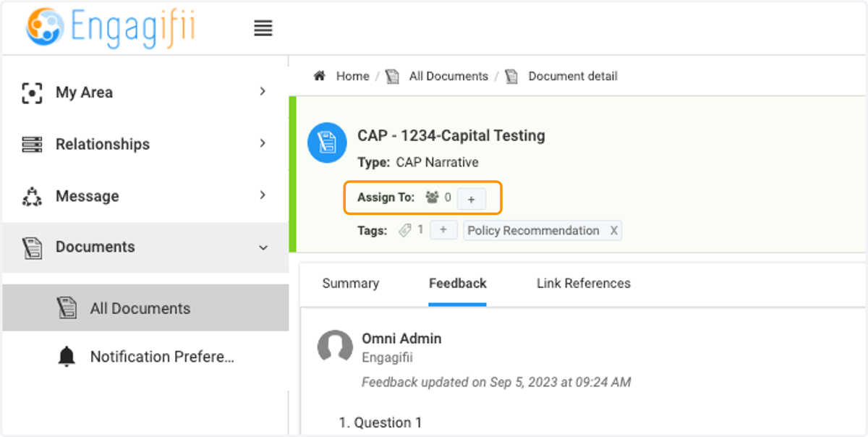Screen dimensions: 868x437
Task: Toggle the hamburger menu icon
Action: (263, 28)
